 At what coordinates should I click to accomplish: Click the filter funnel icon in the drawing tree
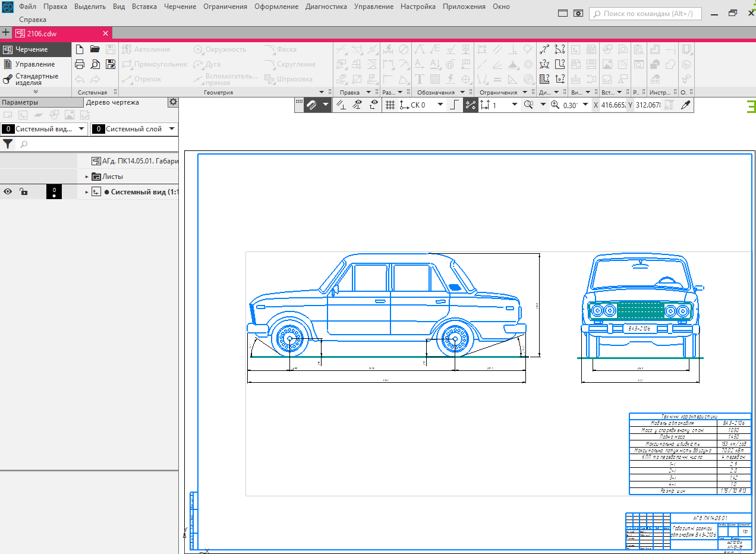[x=8, y=144]
